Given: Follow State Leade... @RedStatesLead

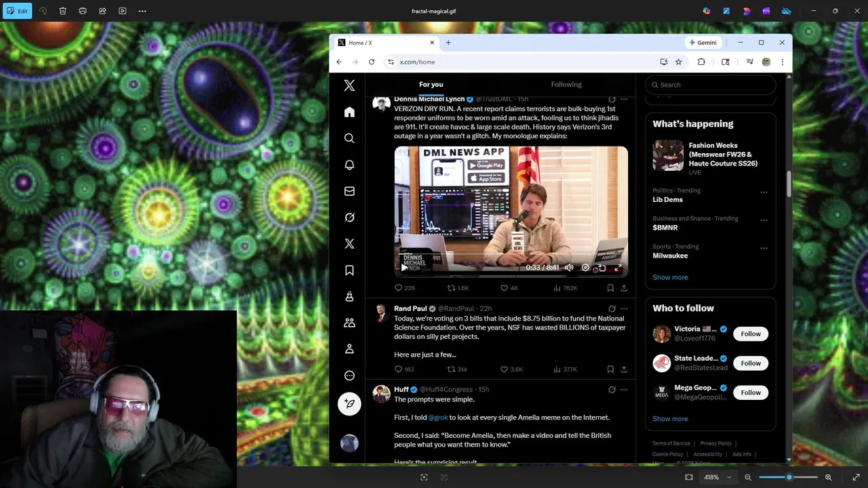Looking at the screenshot, I should tap(751, 363).
